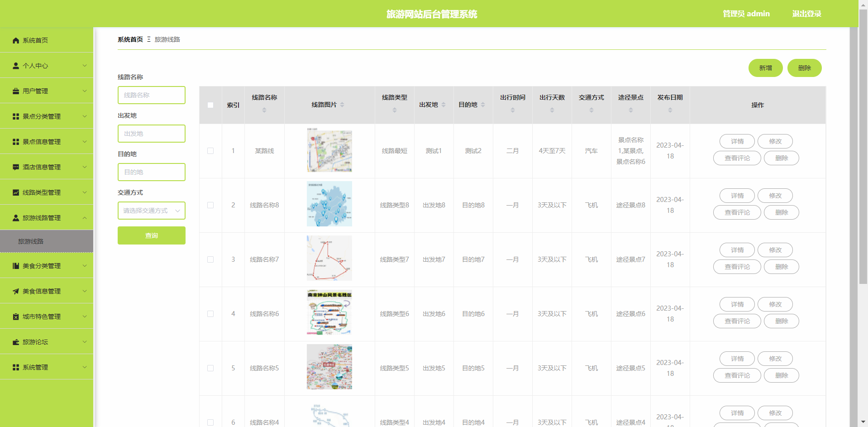This screenshot has width=868, height=427.
Task: Click the paper plane icon beside 美食信息管理
Action: tap(16, 291)
